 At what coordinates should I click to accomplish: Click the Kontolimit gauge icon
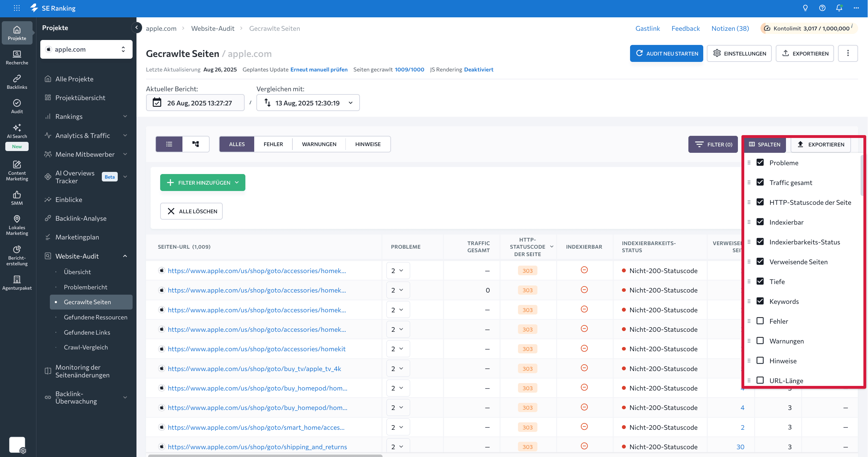pos(767,28)
